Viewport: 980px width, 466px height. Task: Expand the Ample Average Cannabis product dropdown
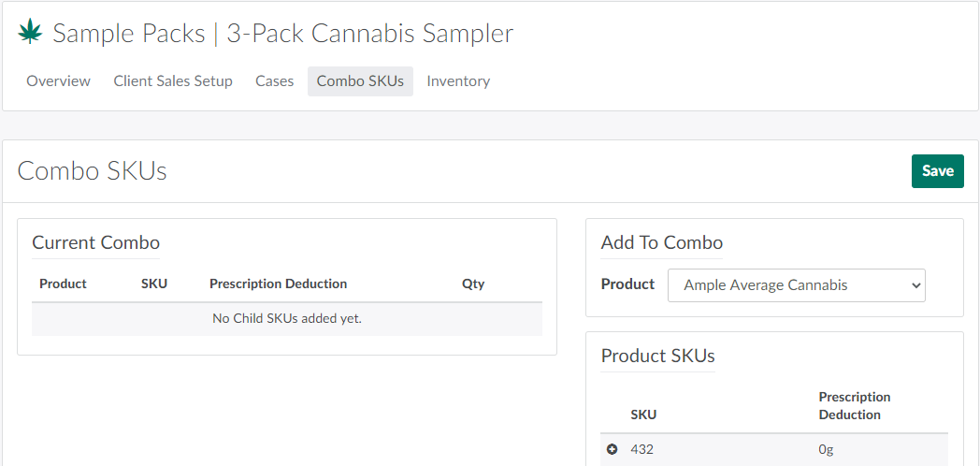(796, 285)
